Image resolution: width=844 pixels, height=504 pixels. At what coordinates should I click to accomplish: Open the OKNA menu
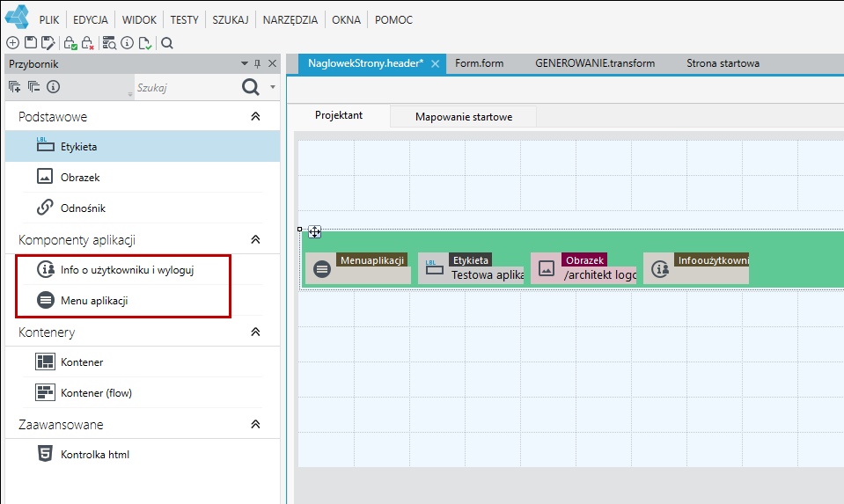[x=346, y=20]
